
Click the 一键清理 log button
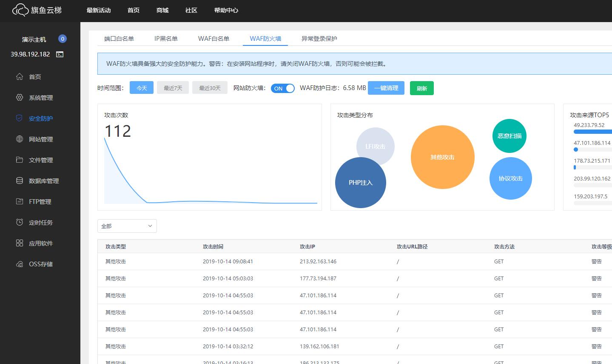386,88
